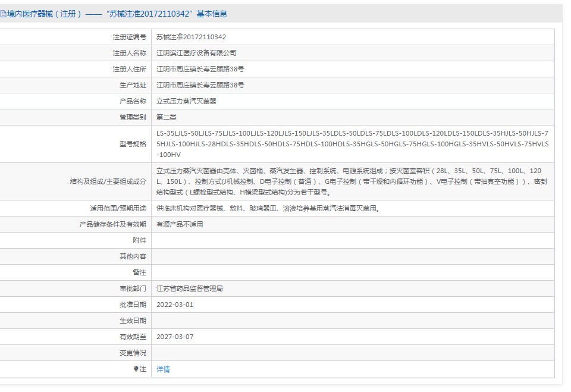Click the 生产地址 row label

pos(133,85)
